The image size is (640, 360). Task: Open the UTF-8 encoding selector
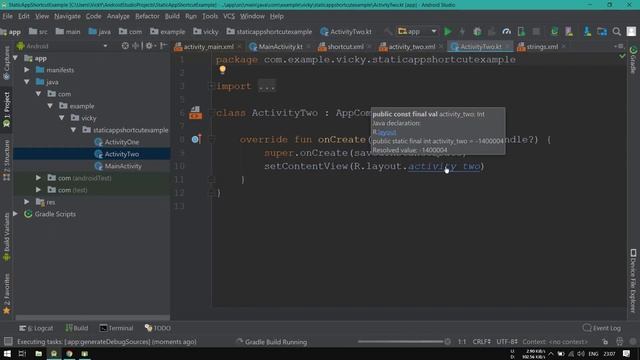point(507,342)
